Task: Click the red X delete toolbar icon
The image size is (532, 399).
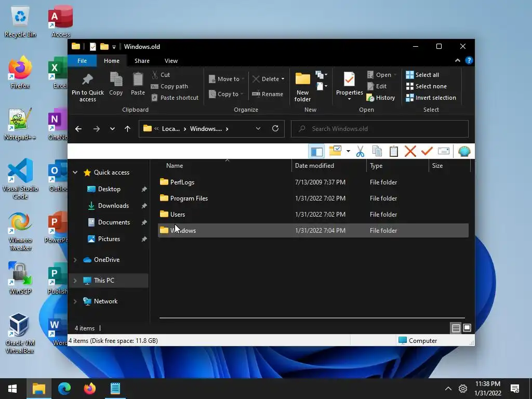Action: [410, 151]
